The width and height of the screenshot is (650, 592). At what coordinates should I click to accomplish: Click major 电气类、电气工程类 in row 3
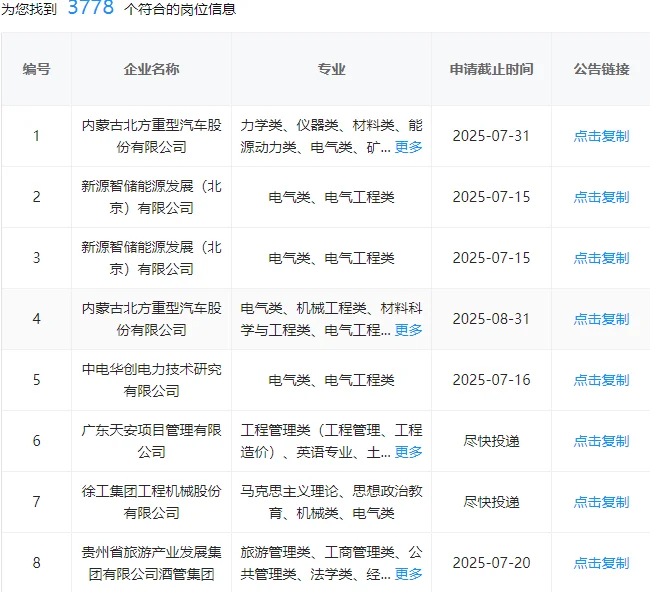point(331,258)
